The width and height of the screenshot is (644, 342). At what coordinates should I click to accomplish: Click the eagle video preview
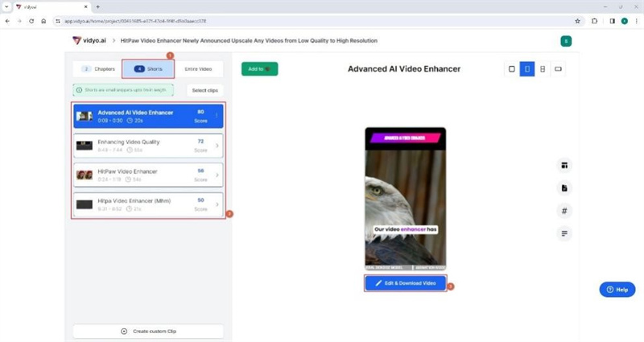[x=406, y=198]
